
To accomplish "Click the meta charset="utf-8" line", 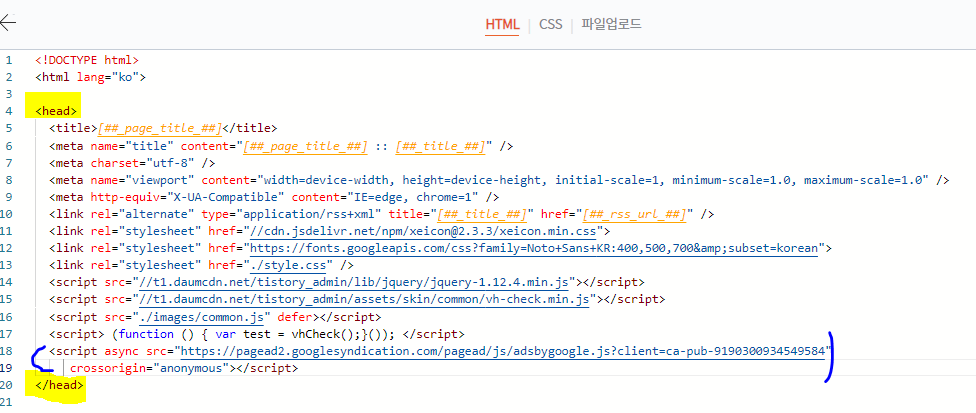I will (x=132, y=163).
